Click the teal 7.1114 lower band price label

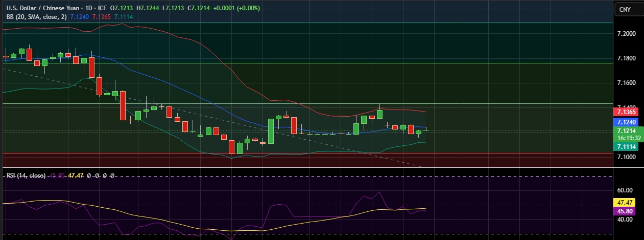click(626, 147)
